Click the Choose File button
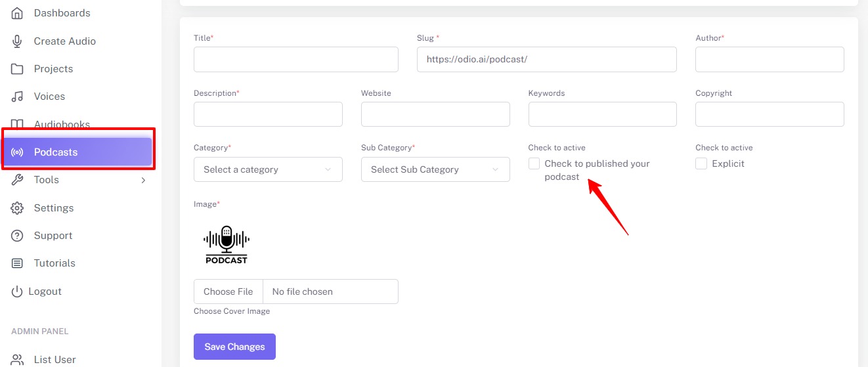The height and width of the screenshot is (367, 868). (x=228, y=291)
